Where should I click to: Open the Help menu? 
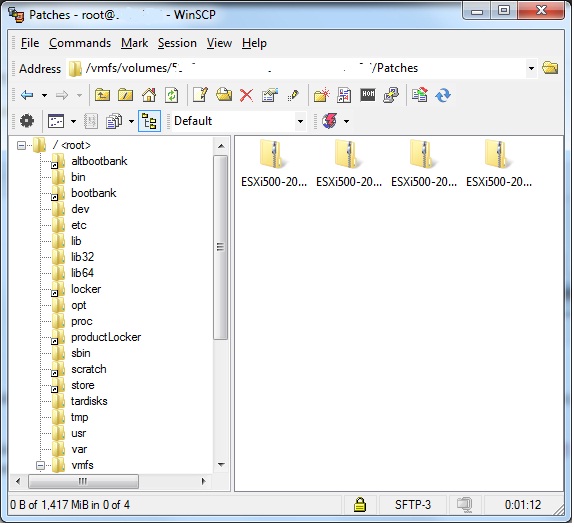coord(254,43)
